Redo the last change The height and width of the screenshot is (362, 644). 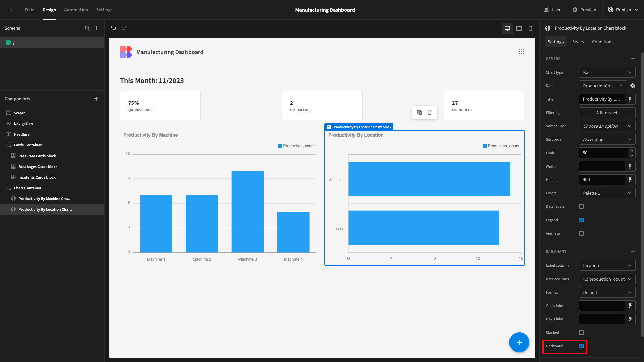coord(124,28)
